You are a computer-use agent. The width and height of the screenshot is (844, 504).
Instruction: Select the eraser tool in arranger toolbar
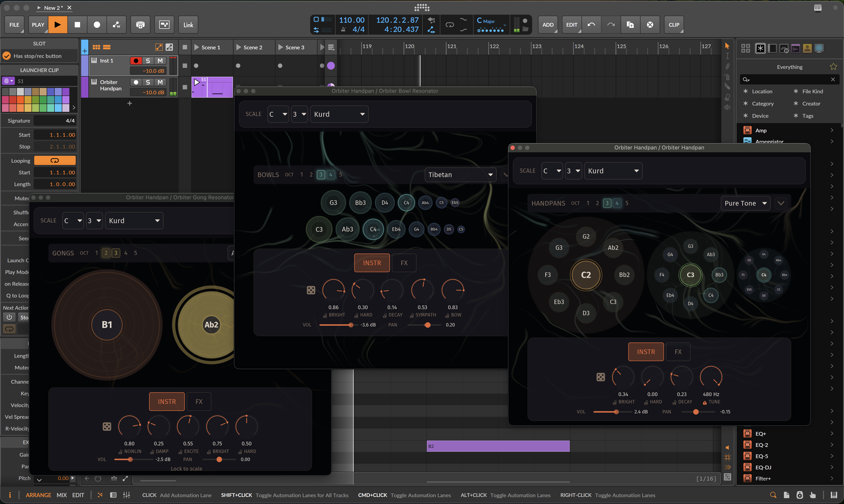tap(727, 97)
